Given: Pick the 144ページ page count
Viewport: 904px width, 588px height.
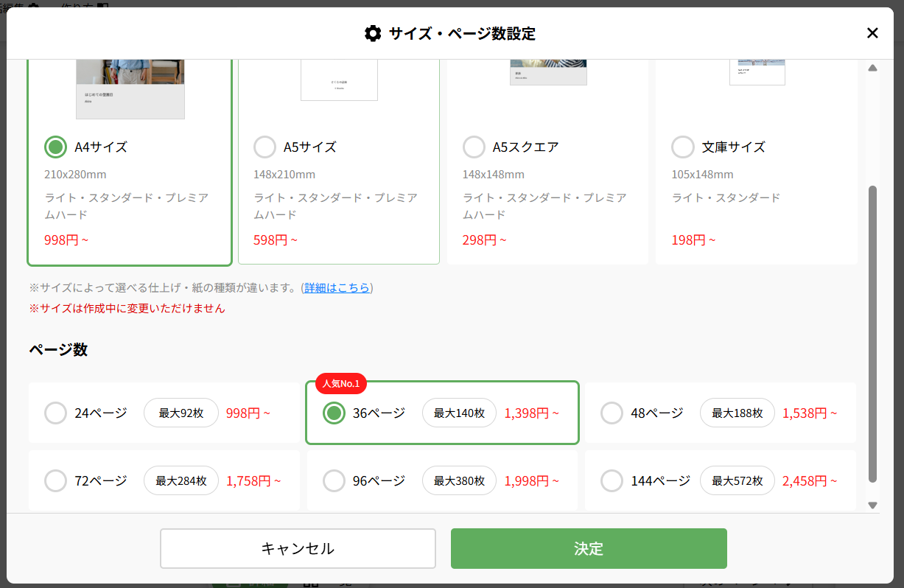Looking at the screenshot, I should [x=612, y=481].
